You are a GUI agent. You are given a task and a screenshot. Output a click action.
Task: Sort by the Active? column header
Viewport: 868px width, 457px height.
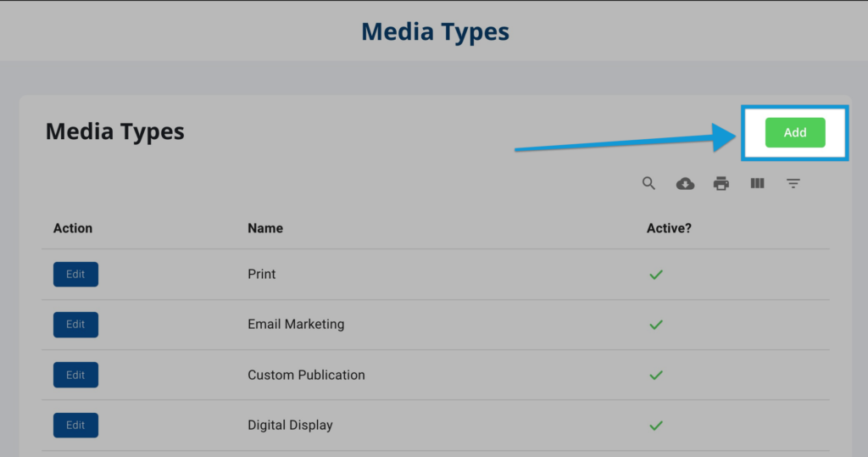coord(669,228)
